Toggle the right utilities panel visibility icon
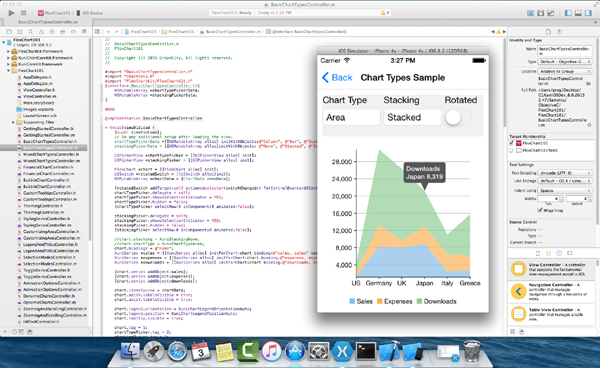Image resolution: width=600 pixels, height=368 pixels. click(x=588, y=13)
